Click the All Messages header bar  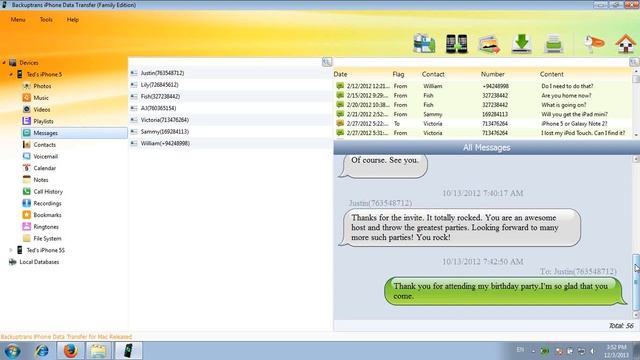pos(487,147)
